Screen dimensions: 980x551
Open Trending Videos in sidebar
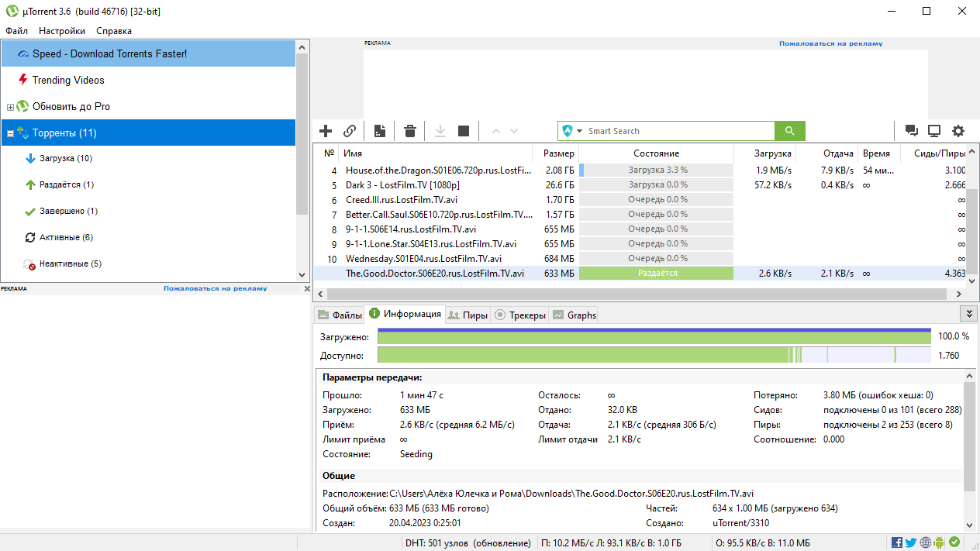click(148, 80)
